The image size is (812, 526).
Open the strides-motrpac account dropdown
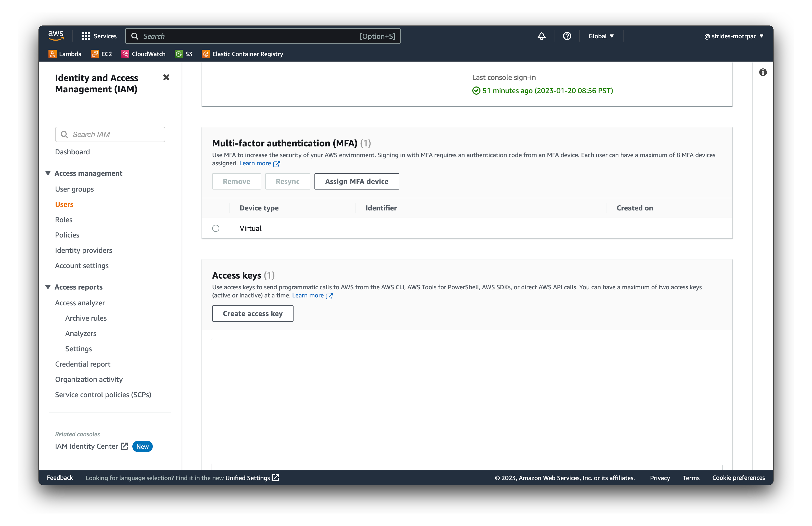pos(734,36)
